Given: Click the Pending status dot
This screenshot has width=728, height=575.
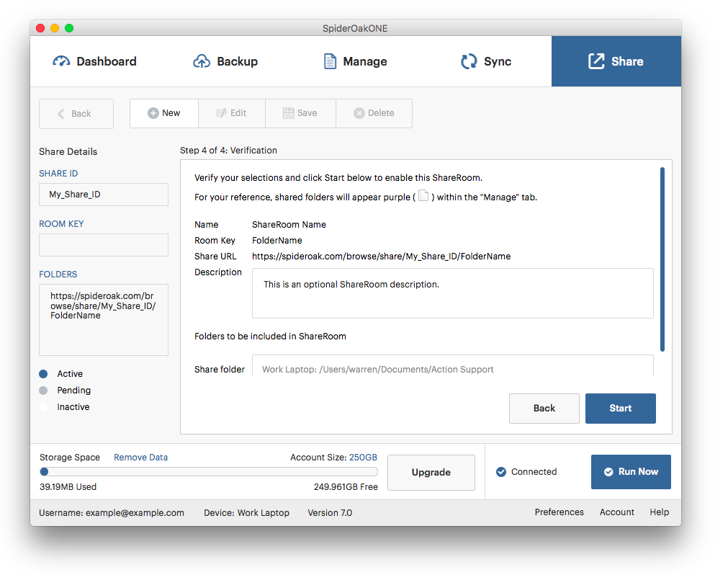Looking at the screenshot, I should click(x=44, y=391).
